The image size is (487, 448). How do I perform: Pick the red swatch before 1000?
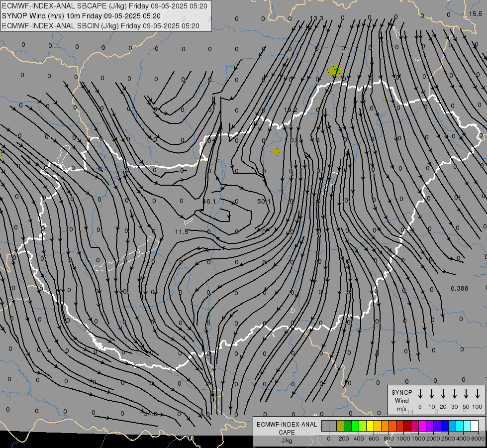(x=400, y=426)
